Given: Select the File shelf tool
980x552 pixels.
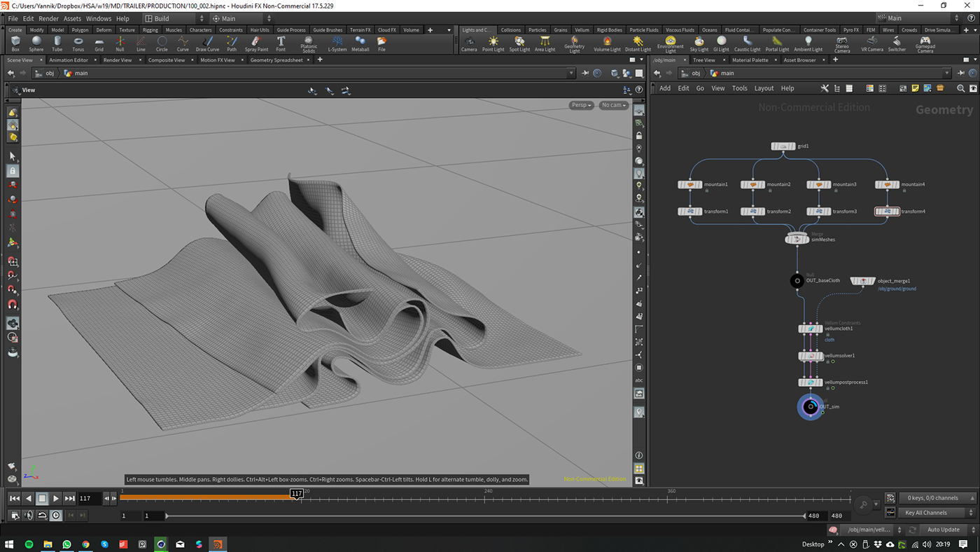Looking at the screenshot, I should click(x=381, y=44).
